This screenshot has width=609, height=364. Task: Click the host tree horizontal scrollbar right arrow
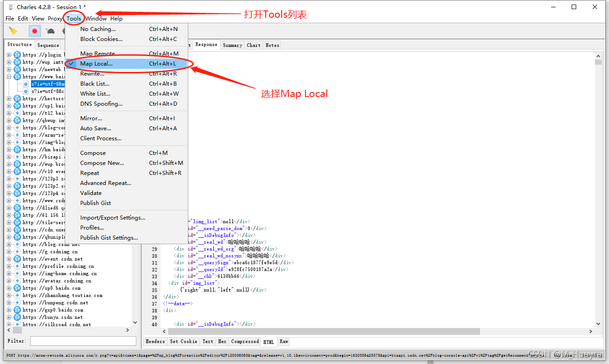click(128, 330)
